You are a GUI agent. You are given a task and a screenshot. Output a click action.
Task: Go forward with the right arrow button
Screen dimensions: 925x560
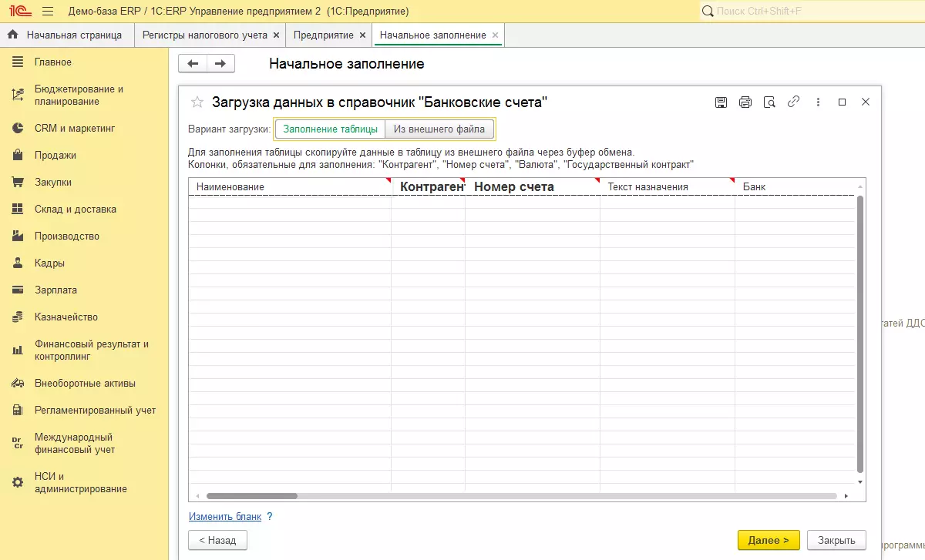click(220, 64)
